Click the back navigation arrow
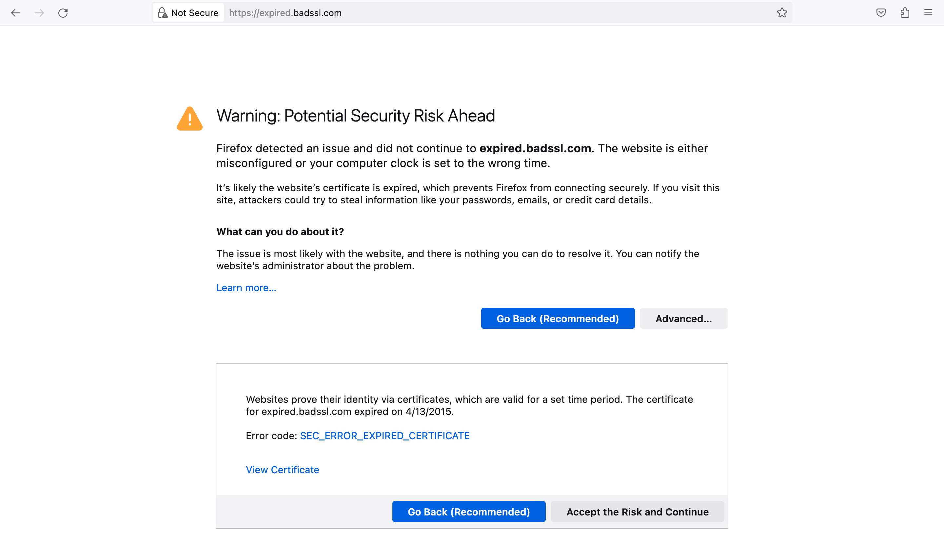This screenshot has height=560, width=944. (x=15, y=13)
